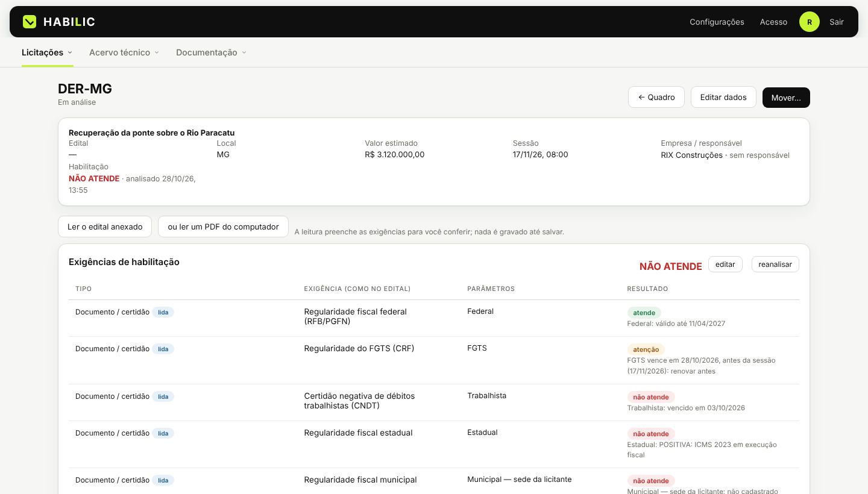Click Sair to log out
The height and width of the screenshot is (494, 868).
point(836,22)
